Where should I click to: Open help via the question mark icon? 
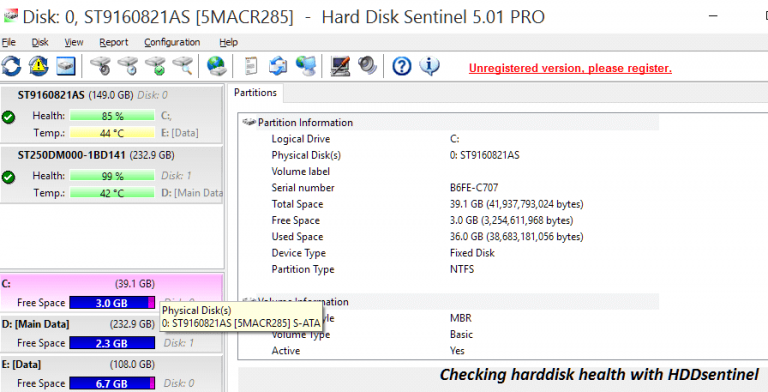click(x=402, y=66)
